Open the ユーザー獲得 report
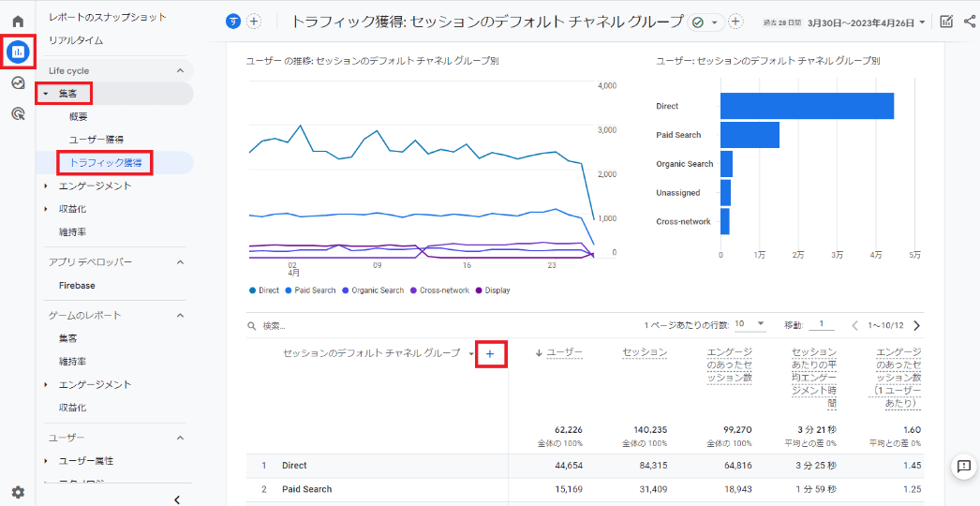The width and height of the screenshot is (980, 506). click(x=97, y=140)
